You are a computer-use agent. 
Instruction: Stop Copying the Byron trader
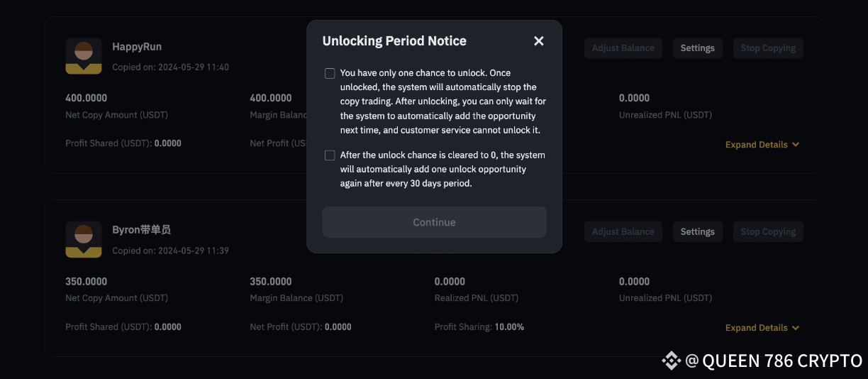click(767, 231)
